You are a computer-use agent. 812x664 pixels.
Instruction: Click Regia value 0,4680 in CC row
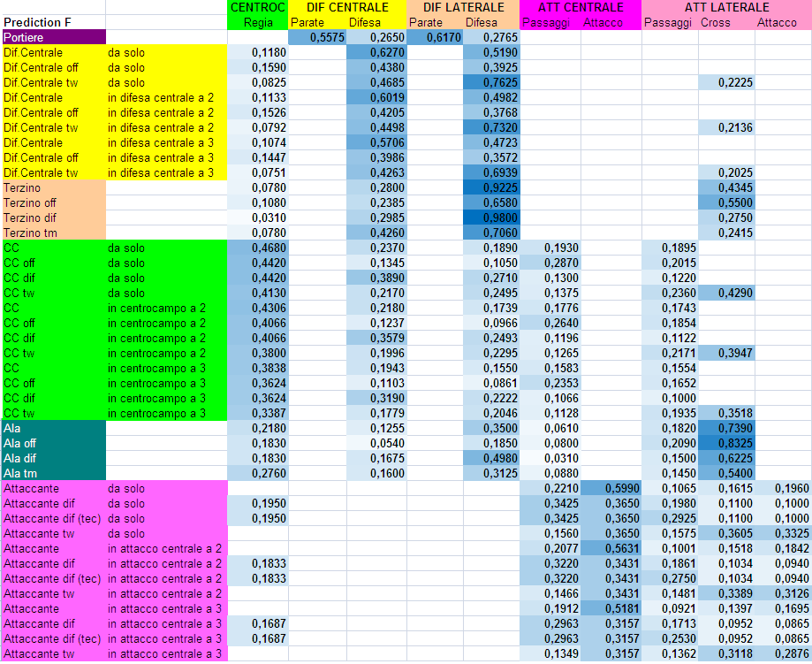258,248
